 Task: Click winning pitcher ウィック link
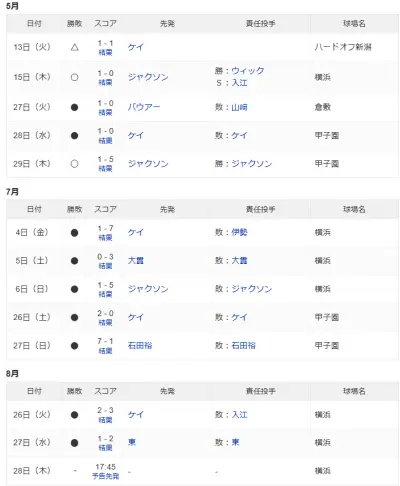[248, 71]
